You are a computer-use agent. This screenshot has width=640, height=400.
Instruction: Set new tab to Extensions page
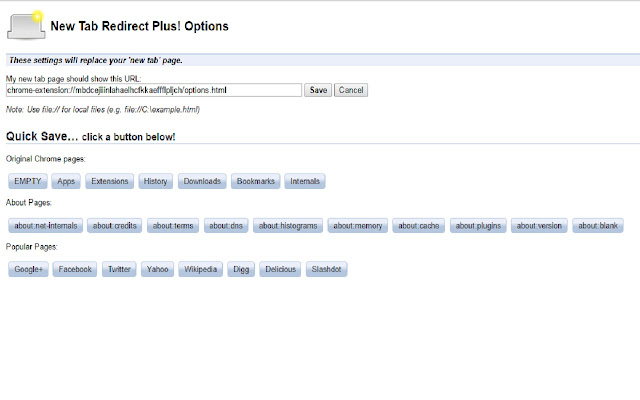108,181
